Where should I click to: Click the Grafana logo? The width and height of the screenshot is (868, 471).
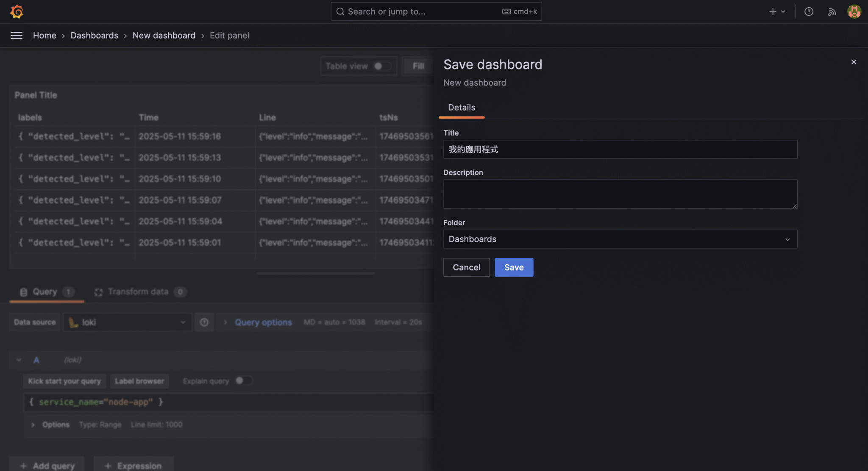(x=16, y=11)
